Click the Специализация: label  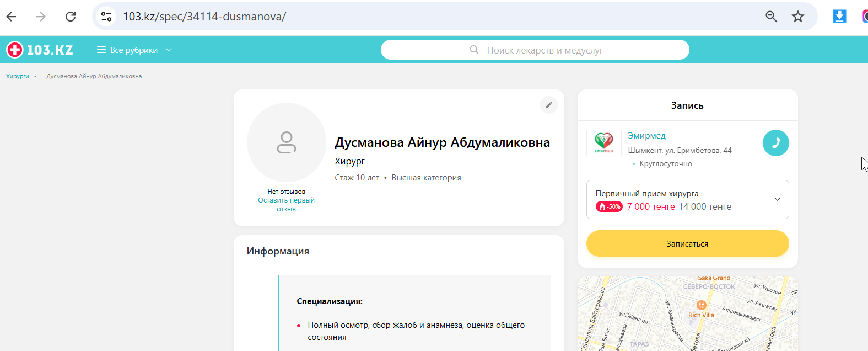click(330, 301)
